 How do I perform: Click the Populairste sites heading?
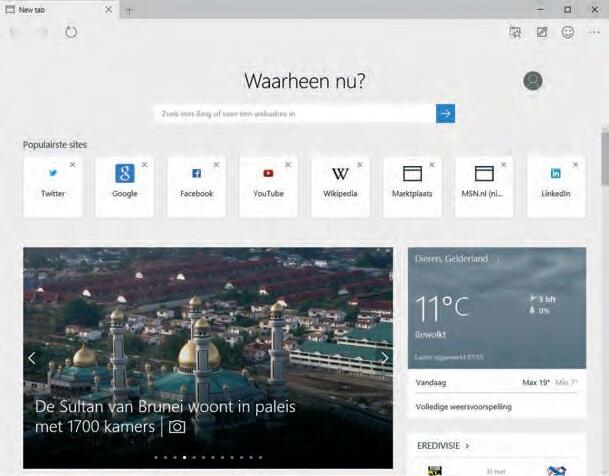tap(55, 144)
